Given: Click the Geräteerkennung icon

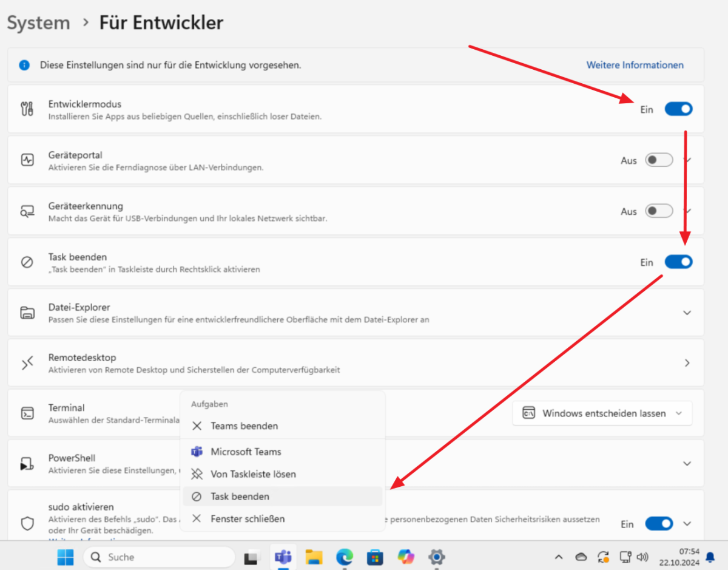Looking at the screenshot, I should (27, 211).
